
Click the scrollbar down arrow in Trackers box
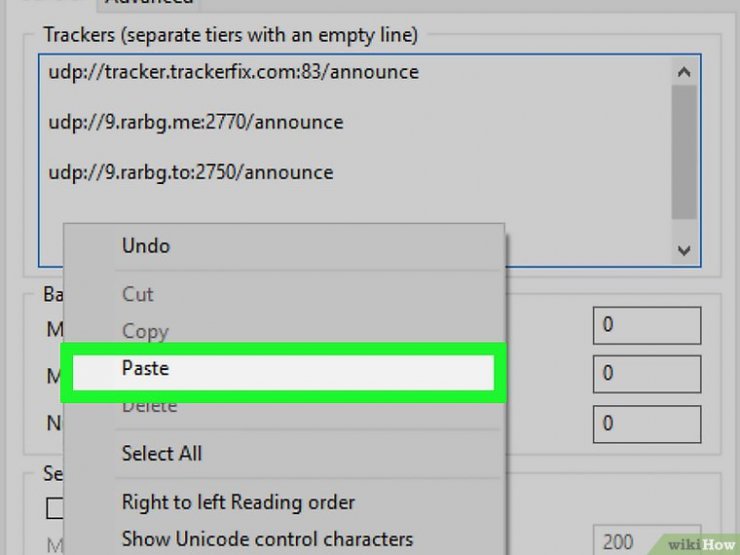pos(684,250)
